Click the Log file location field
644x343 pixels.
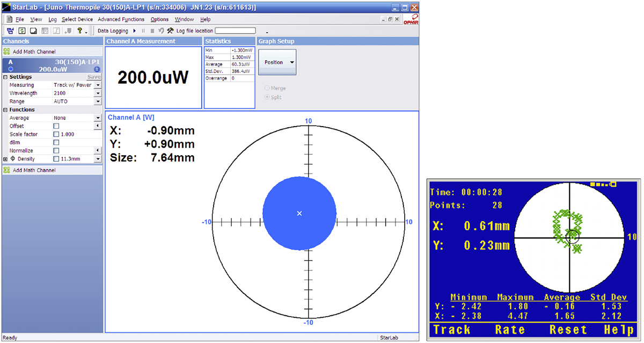pyautogui.click(x=235, y=31)
